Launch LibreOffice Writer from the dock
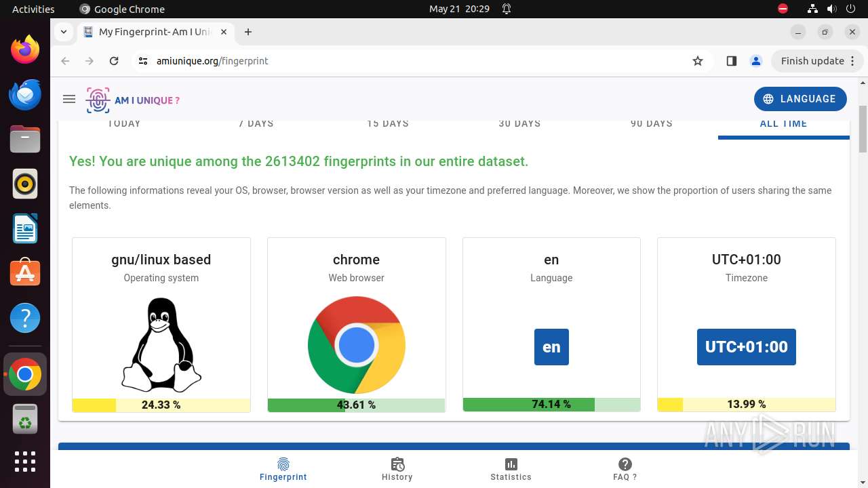The height and width of the screenshot is (488, 868). click(25, 228)
